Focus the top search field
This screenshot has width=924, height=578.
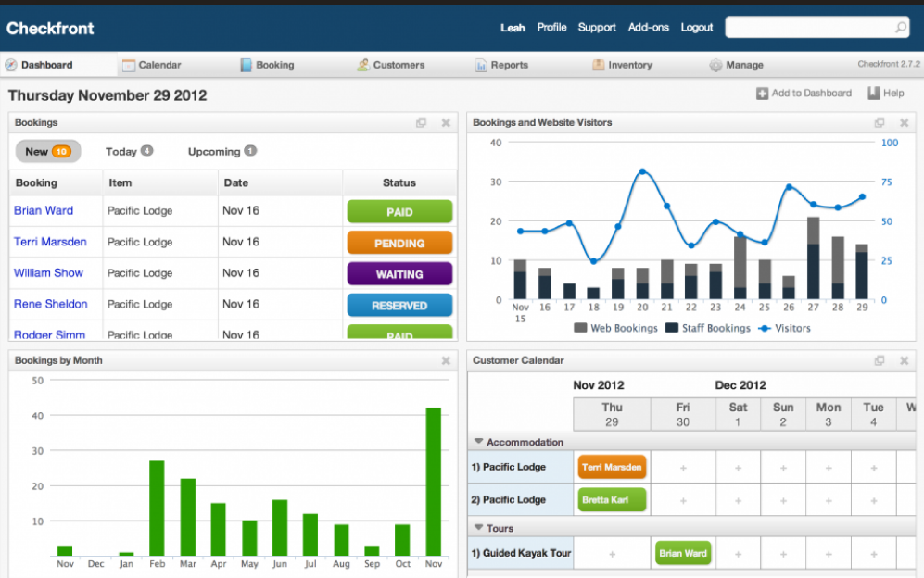click(816, 27)
